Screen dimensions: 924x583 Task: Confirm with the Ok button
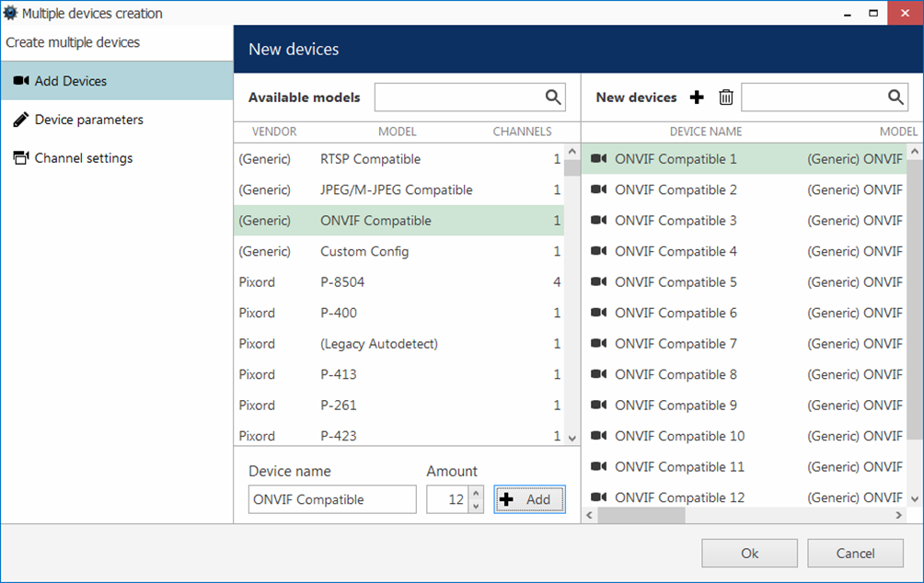tap(749, 553)
